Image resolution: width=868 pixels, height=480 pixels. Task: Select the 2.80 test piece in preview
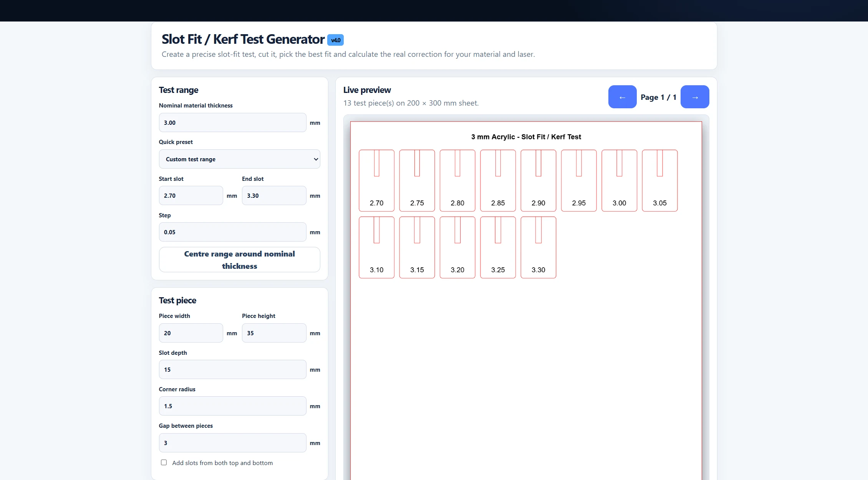(457, 180)
